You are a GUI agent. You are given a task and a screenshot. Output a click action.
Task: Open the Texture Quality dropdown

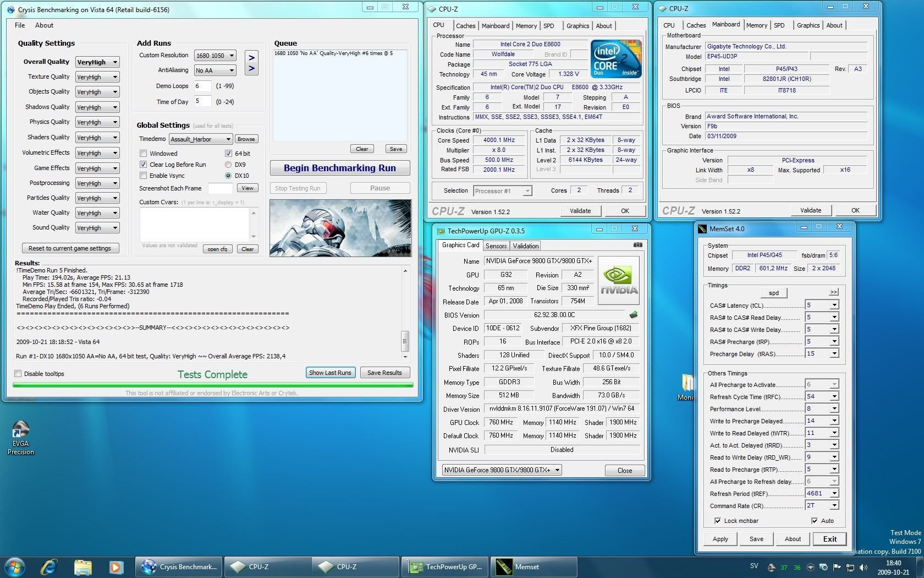tap(97, 77)
